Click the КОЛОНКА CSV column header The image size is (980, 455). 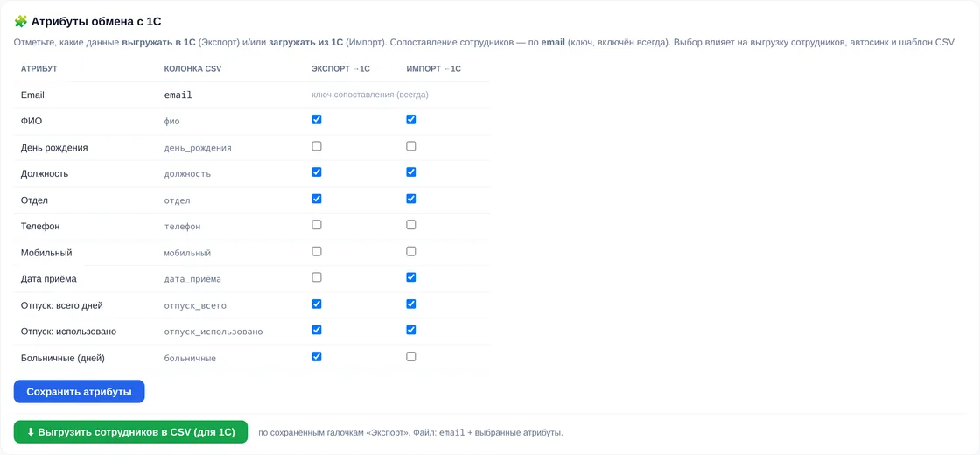pyautogui.click(x=192, y=69)
